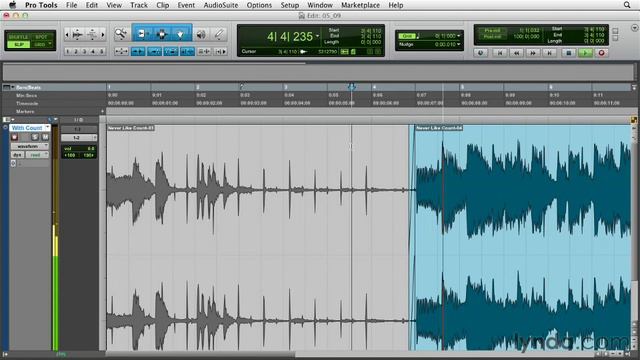Open Spotlight search in menu bar
Screen dimensions: 640x360
[627, 5]
